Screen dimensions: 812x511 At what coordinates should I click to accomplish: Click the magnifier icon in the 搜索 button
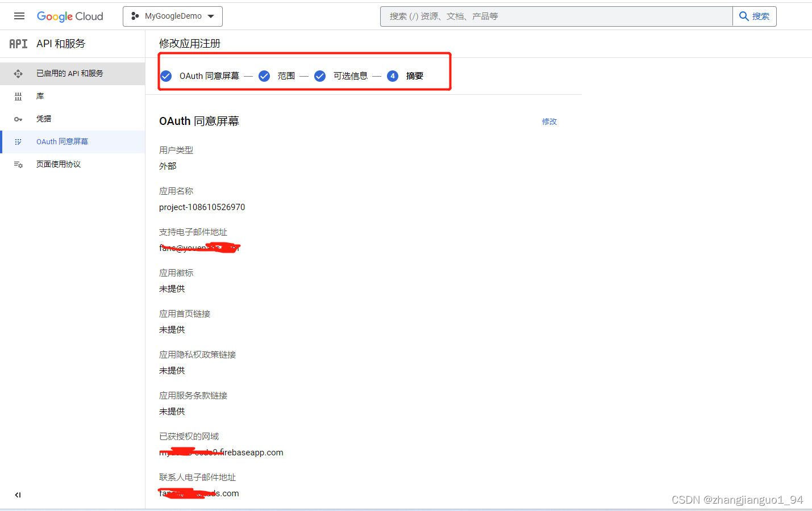coord(744,16)
